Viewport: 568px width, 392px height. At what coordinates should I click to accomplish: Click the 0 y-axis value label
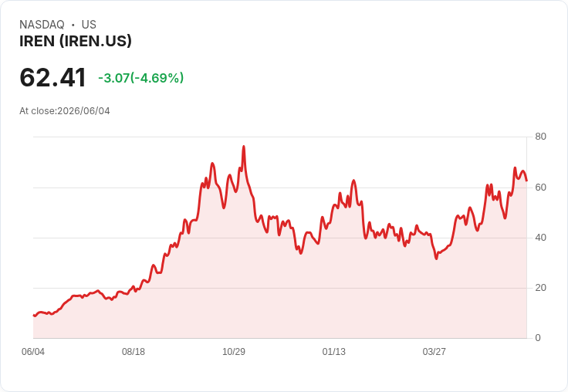[x=538, y=338]
